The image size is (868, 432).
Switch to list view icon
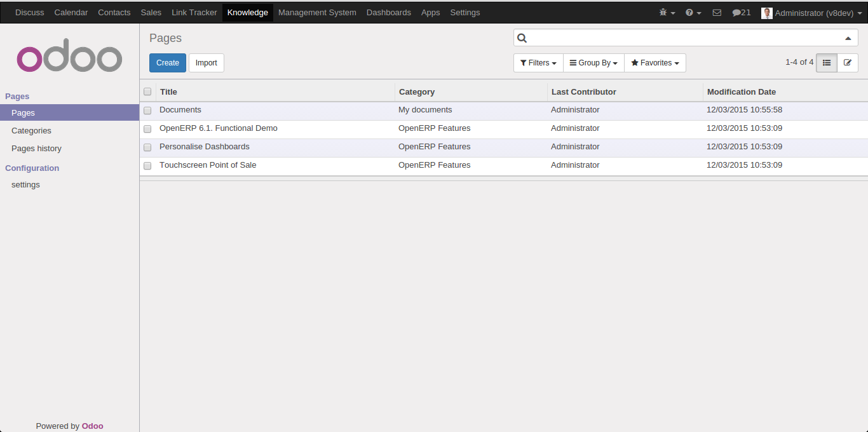pyautogui.click(x=826, y=63)
